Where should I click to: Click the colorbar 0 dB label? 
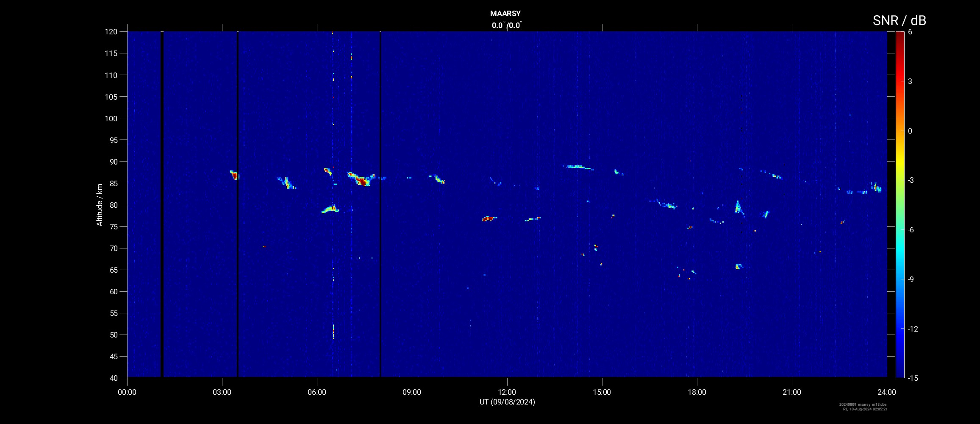910,131
